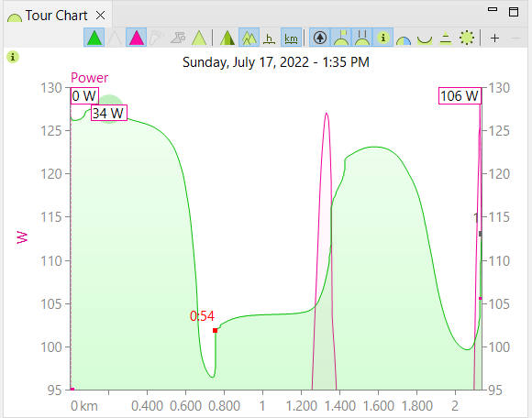Toggle the circled up-arrow toolbar button

coord(320,38)
